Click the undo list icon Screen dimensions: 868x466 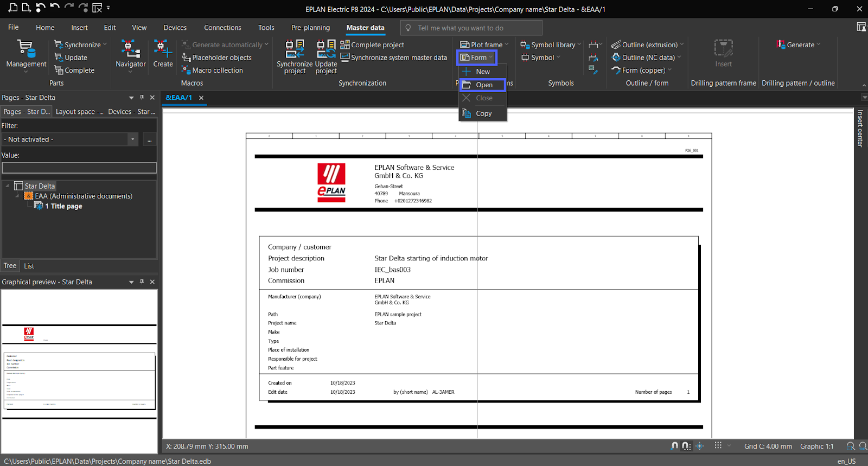(41, 8)
